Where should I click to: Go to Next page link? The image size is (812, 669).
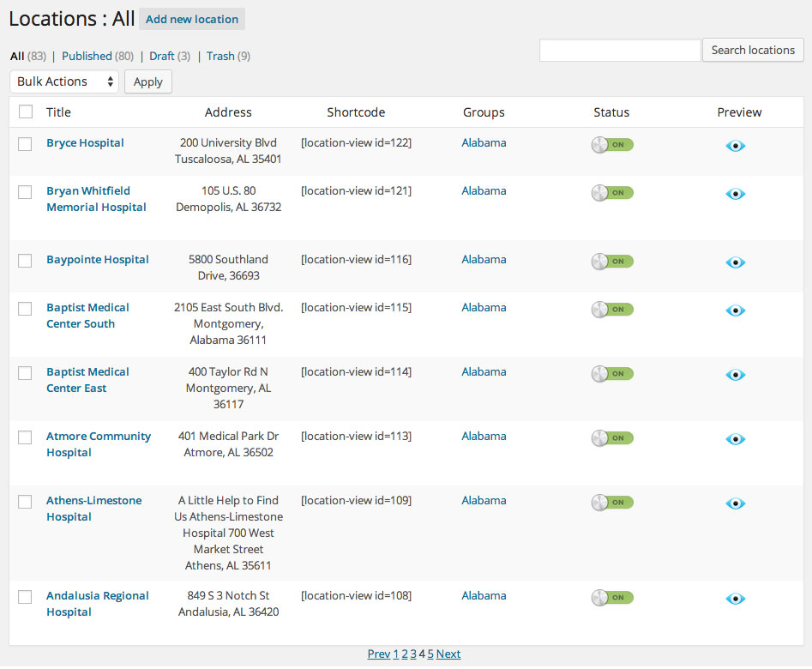[448, 654]
